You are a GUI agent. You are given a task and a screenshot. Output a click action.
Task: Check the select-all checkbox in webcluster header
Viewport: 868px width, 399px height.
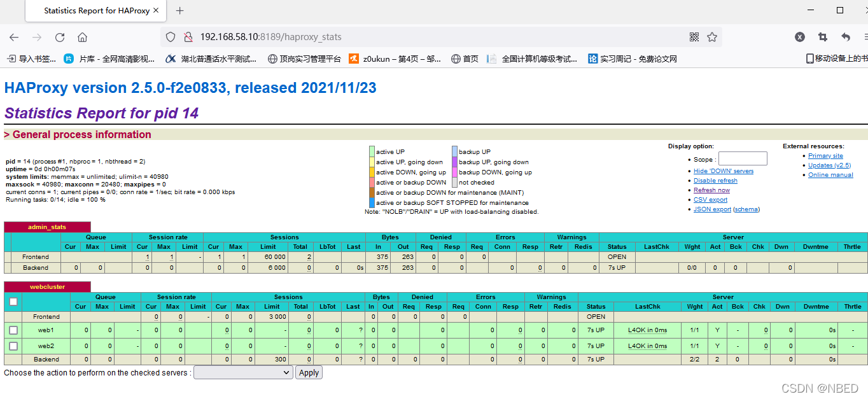[x=13, y=302]
